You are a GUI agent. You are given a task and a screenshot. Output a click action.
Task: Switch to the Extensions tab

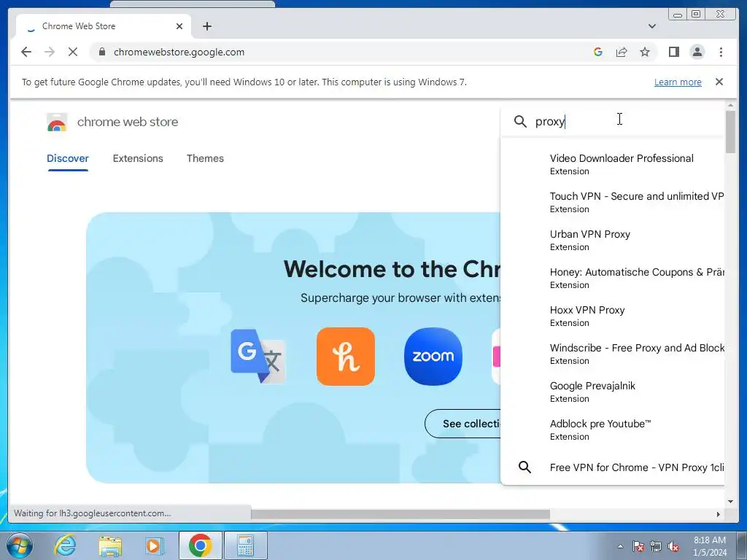[138, 158]
